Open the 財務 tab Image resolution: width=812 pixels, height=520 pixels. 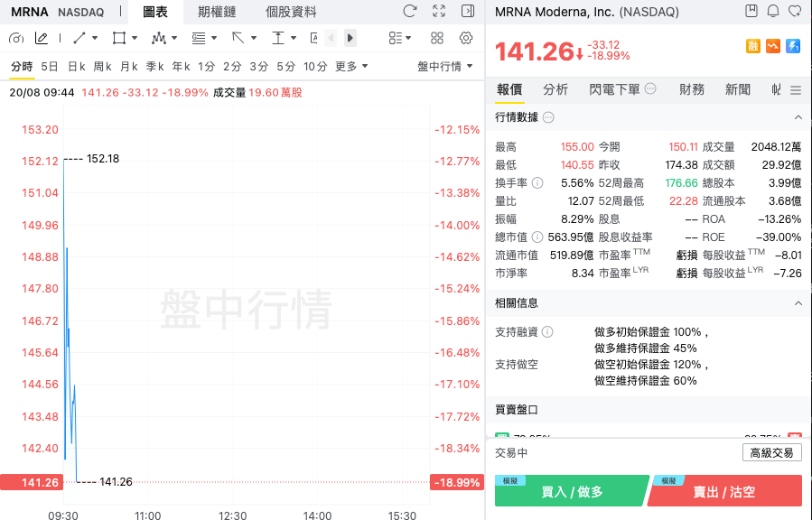click(692, 90)
